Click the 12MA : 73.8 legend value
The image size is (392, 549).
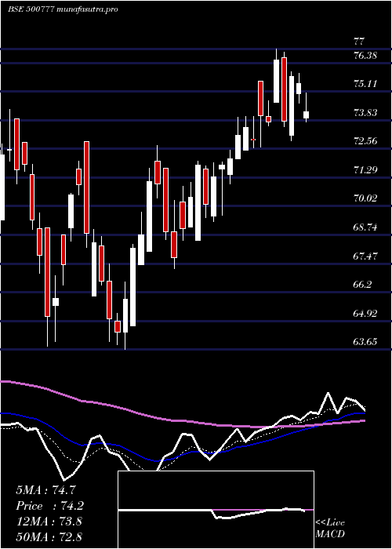[49, 521]
